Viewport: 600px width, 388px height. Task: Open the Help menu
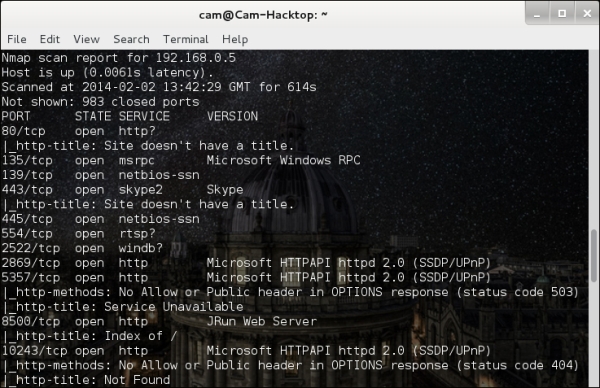pos(235,39)
